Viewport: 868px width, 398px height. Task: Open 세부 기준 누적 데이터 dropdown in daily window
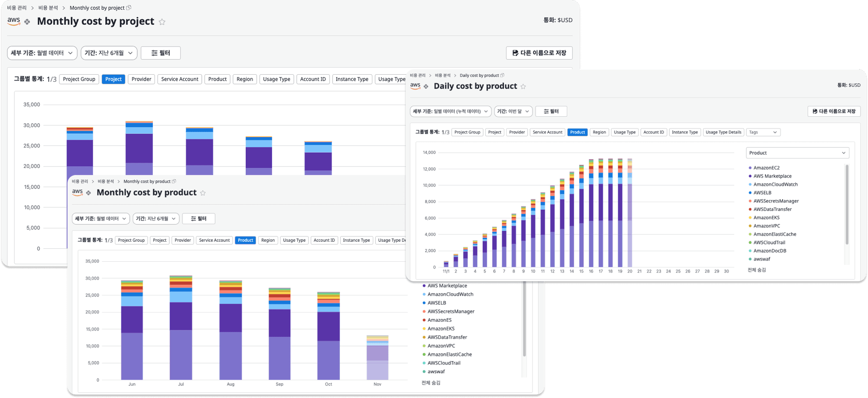pos(450,112)
